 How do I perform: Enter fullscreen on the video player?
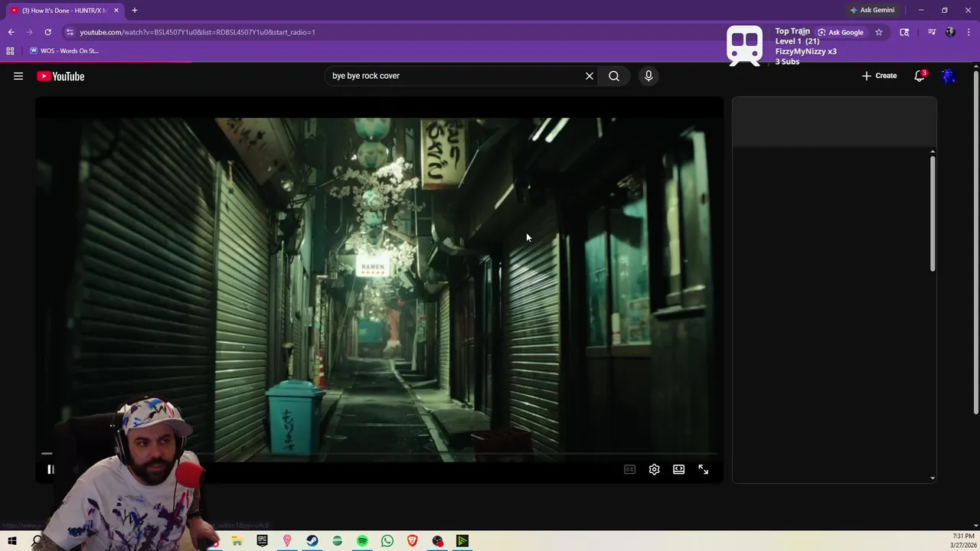pos(704,469)
